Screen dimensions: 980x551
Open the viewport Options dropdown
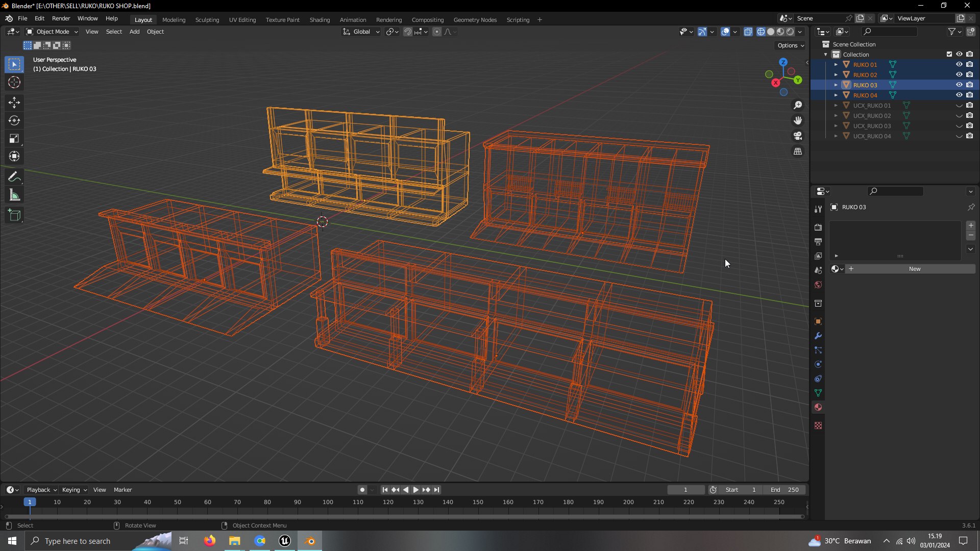point(791,45)
